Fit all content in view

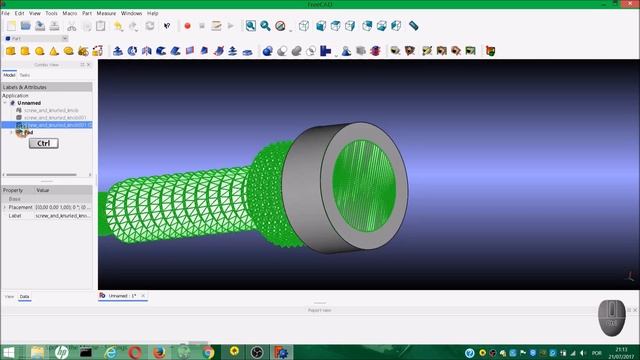tap(251, 26)
